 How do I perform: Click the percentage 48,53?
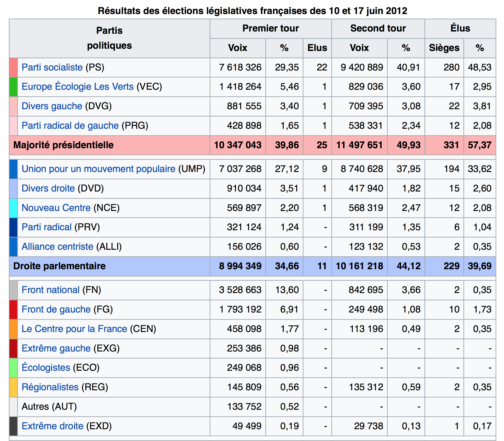tap(480, 68)
